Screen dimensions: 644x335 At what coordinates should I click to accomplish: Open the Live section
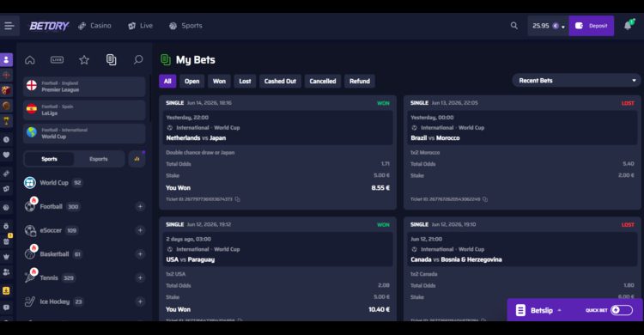(x=140, y=26)
